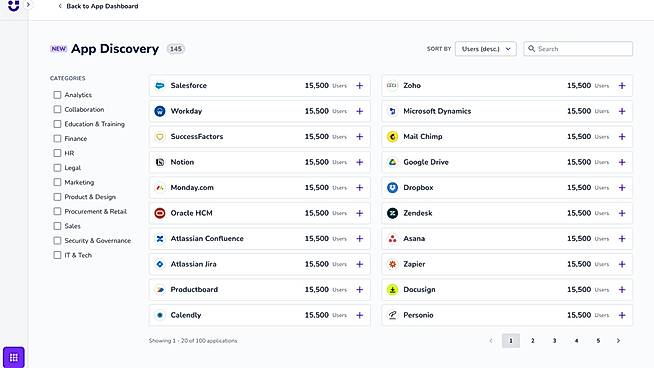This screenshot has height=368, width=654.
Task: Check the IT & Tech category
Action: coord(57,255)
